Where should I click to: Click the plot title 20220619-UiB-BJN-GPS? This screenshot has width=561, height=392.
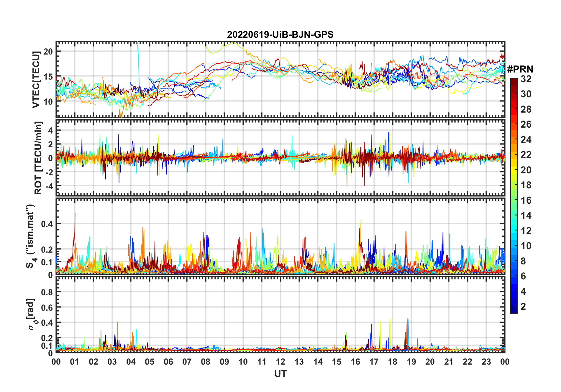[280, 35]
